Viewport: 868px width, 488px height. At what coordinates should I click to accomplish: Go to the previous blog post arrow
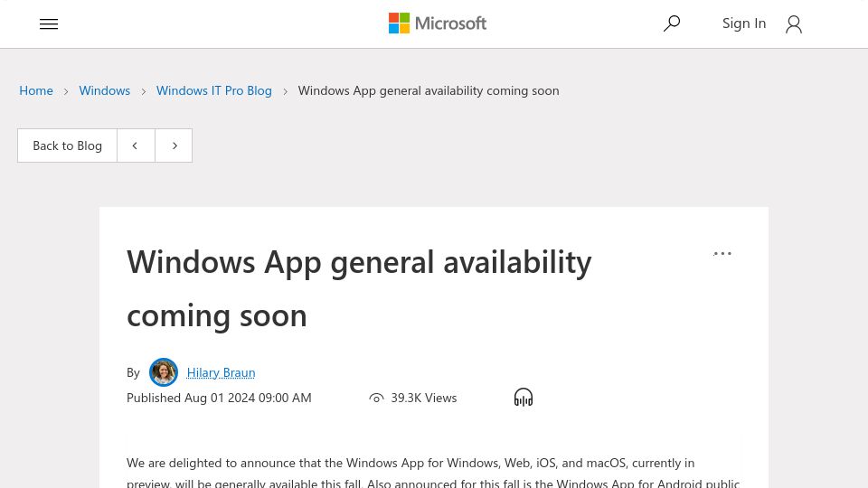pyautogui.click(x=136, y=145)
